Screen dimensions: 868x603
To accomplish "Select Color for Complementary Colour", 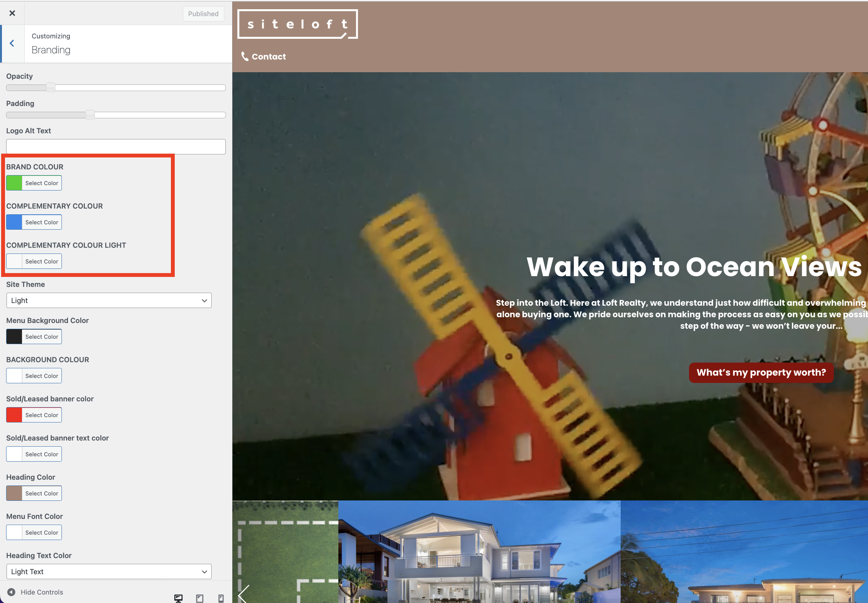I will [x=41, y=222].
